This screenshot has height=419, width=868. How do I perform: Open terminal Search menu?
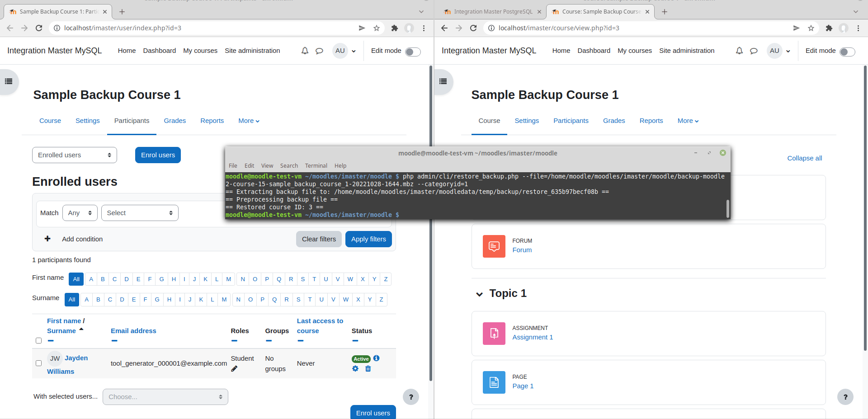click(x=289, y=166)
